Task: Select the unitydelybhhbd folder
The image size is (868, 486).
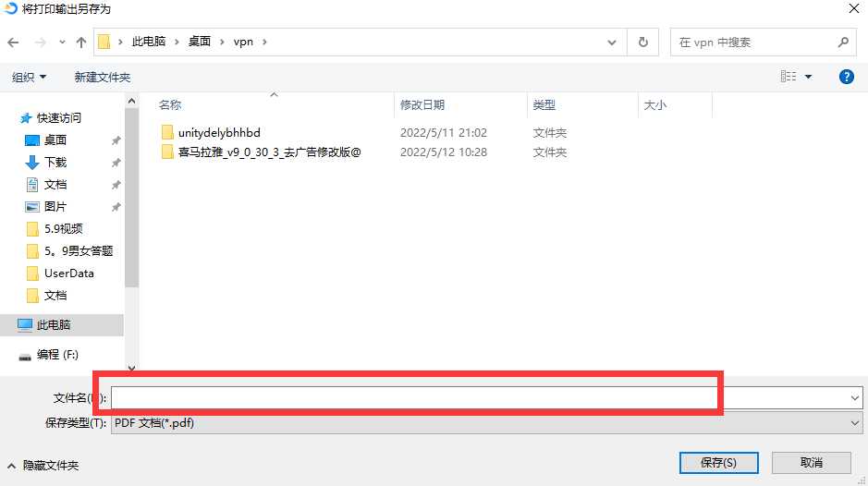Action: tap(219, 133)
